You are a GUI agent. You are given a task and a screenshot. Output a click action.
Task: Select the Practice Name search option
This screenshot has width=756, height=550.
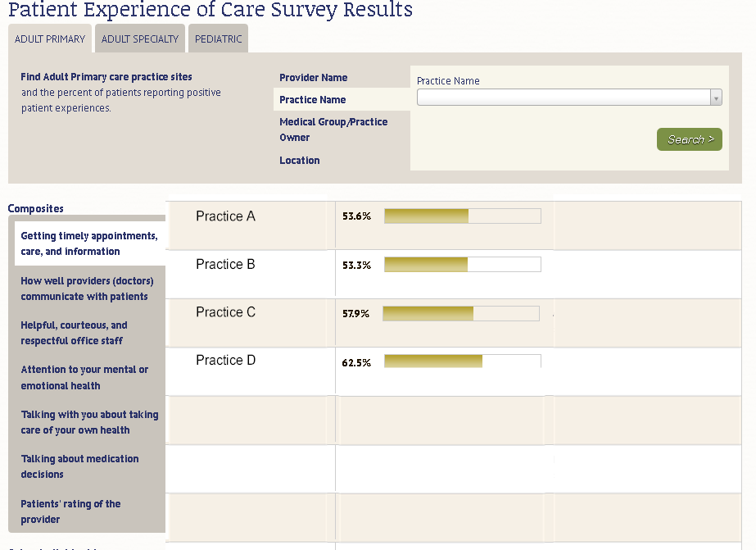click(312, 100)
